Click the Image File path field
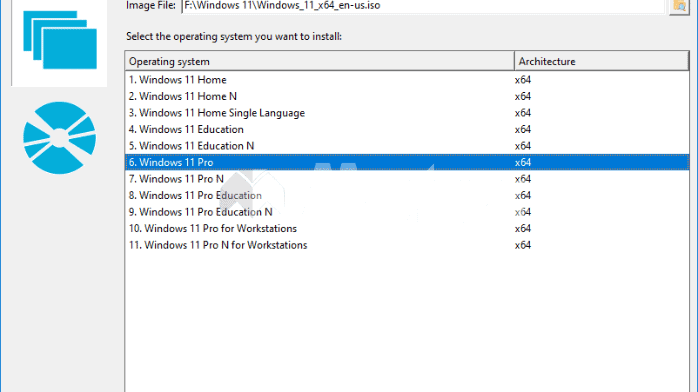This screenshot has width=698, height=392. pyautogui.click(x=422, y=6)
